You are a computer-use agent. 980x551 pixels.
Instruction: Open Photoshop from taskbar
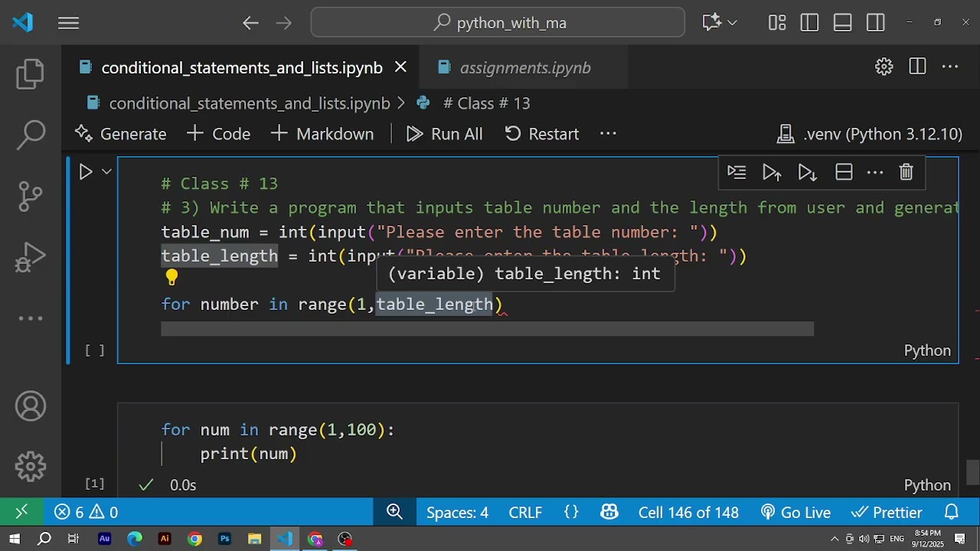(x=224, y=539)
